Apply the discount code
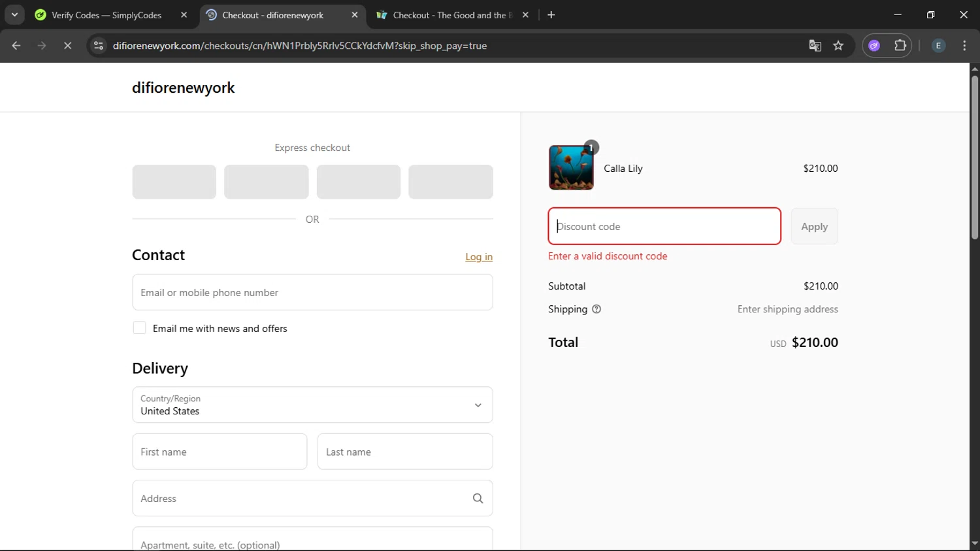980x551 pixels. [814, 226]
